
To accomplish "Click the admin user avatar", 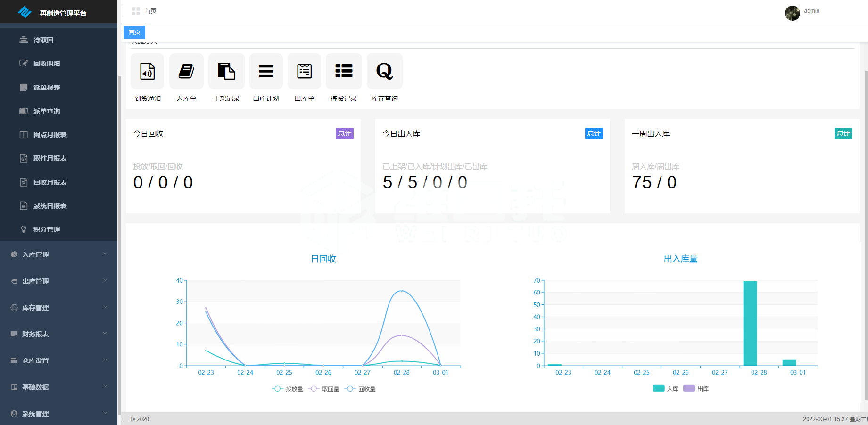I will tap(792, 13).
